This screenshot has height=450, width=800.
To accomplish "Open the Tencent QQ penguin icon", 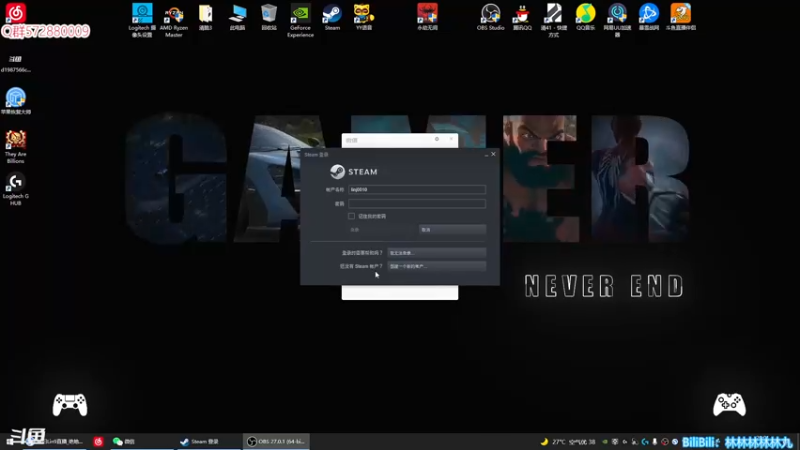I will (522, 17).
